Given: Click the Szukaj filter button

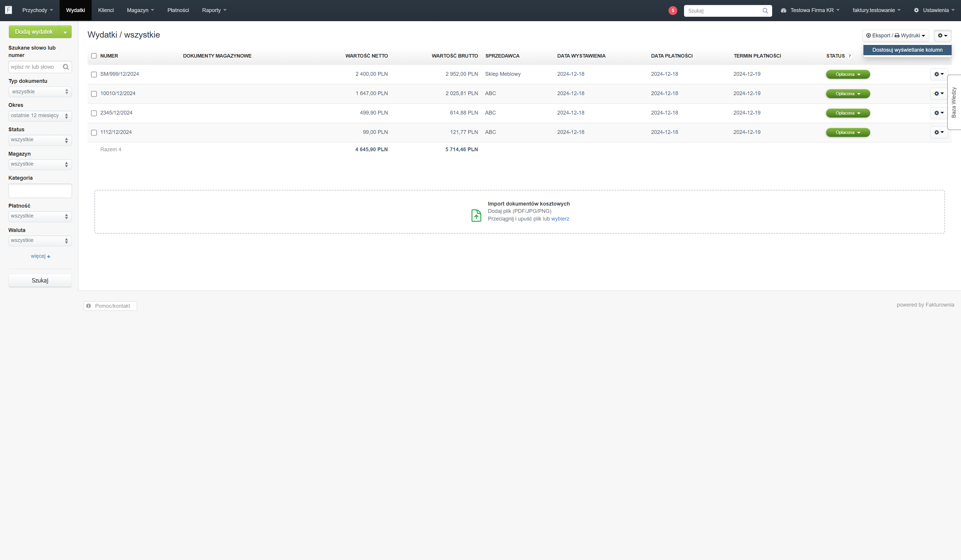Looking at the screenshot, I should (40, 280).
